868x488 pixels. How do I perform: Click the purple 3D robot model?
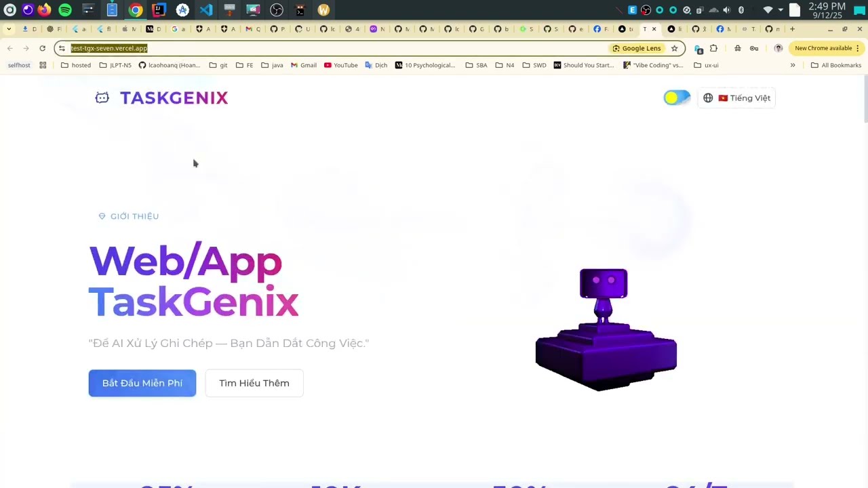606,329
